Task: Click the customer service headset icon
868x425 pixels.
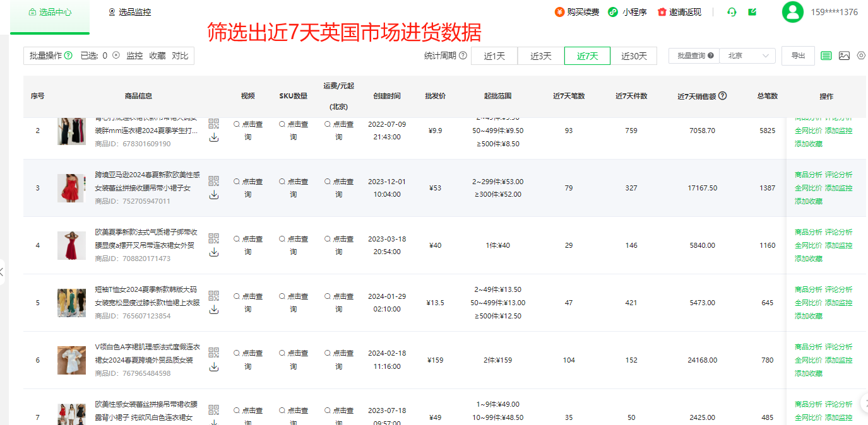Action: (x=732, y=12)
